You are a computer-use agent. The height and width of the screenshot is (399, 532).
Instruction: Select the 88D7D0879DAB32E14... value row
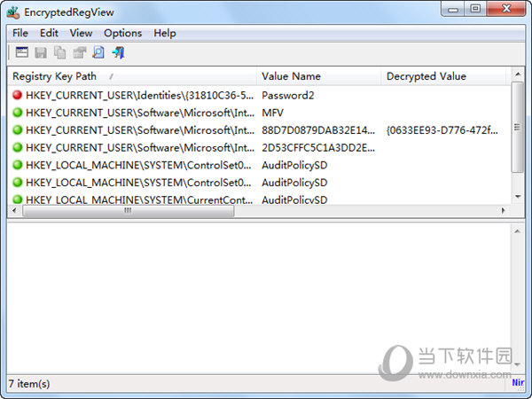coord(259,130)
